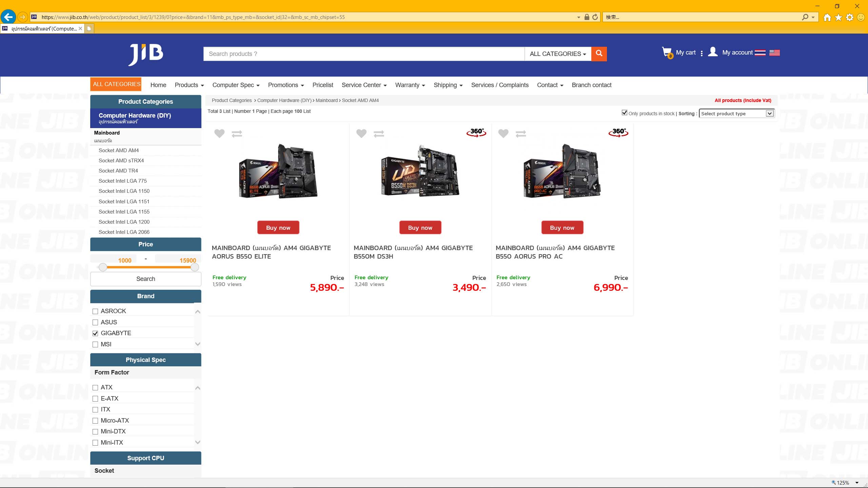Click the maximum price slider handle

pyautogui.click(x=195, y=267)
